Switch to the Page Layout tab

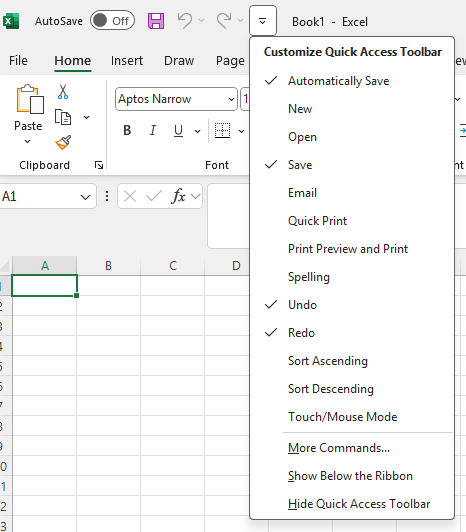(230, 61)
